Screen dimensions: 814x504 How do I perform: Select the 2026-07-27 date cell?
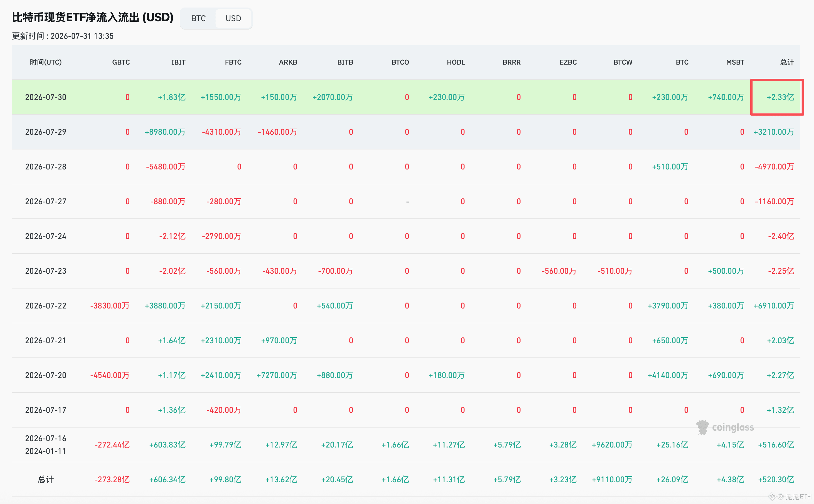pyautogui.click(x=46, y=202)
